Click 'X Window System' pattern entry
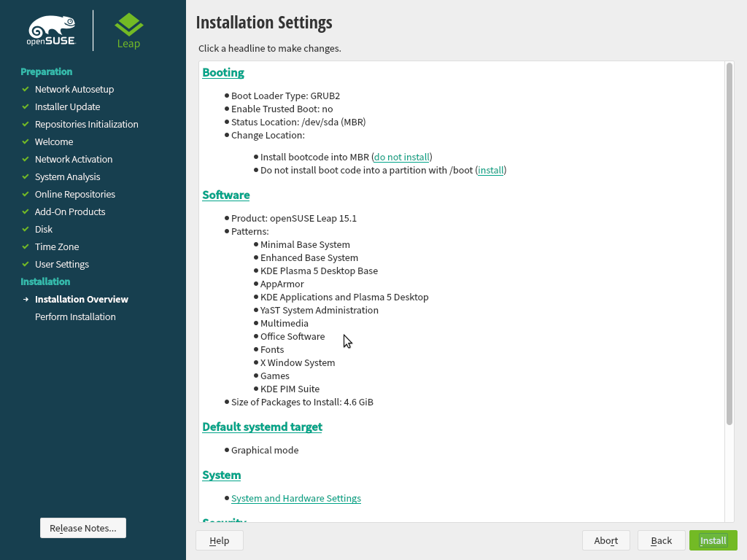Image resolution: width=747 pixels, height=560 pixels. [x=298, y=363]
